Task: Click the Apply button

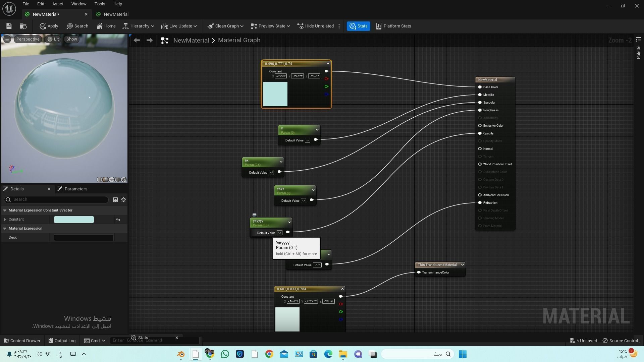Action: tap(49, 26)
